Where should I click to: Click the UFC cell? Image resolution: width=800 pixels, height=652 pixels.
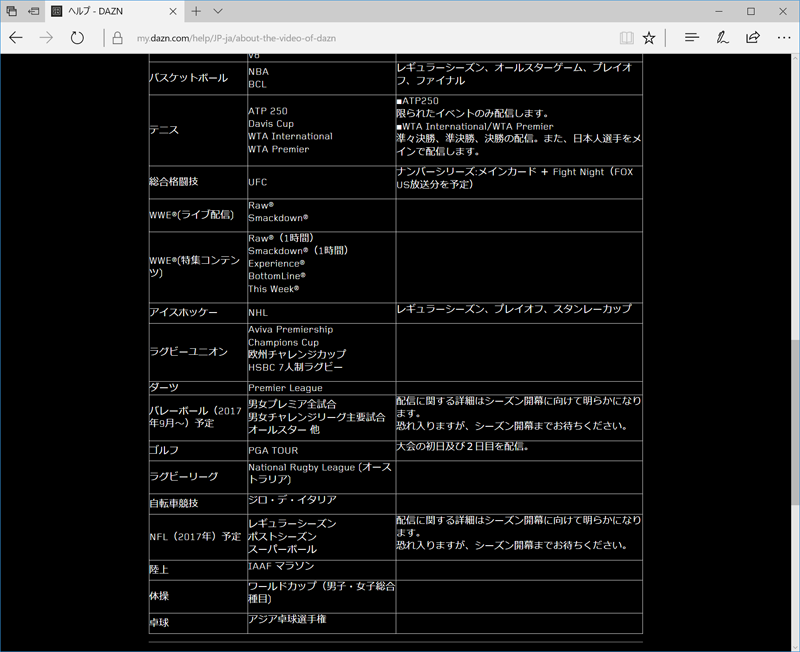321,182
